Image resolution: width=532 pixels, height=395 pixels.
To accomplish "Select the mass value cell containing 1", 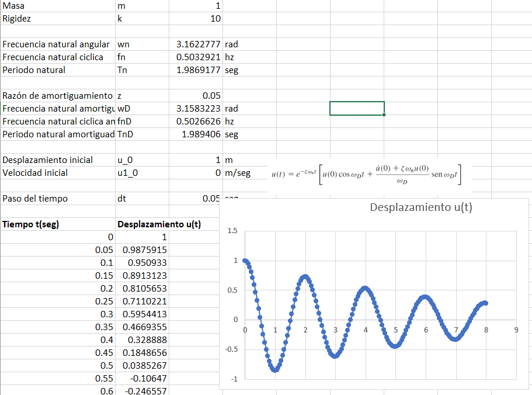I will (196, 6).
